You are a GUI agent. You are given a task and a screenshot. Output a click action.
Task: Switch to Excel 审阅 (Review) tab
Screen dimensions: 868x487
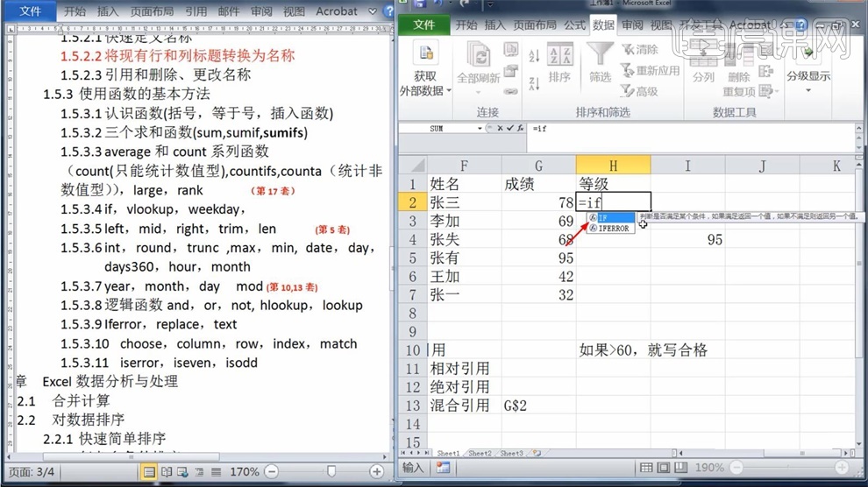[x=632, y=25]
